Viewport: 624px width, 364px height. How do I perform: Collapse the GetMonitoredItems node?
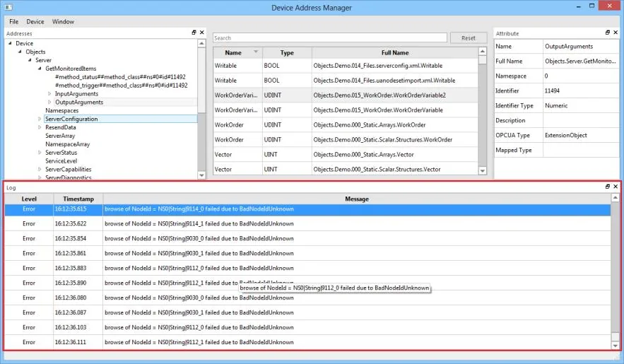click(x=40, y=69)
